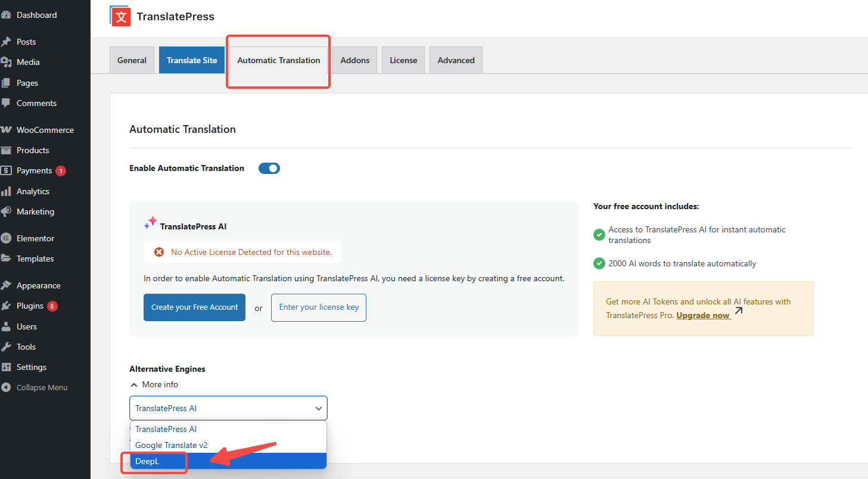Open the Addons tab
The image size is (868, 479).
click(354, 60)
